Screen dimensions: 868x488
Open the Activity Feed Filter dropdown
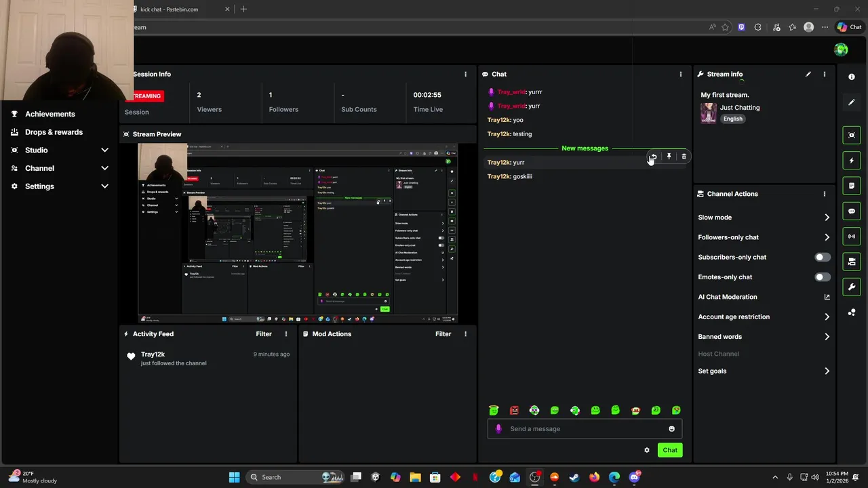coord(264,334)
